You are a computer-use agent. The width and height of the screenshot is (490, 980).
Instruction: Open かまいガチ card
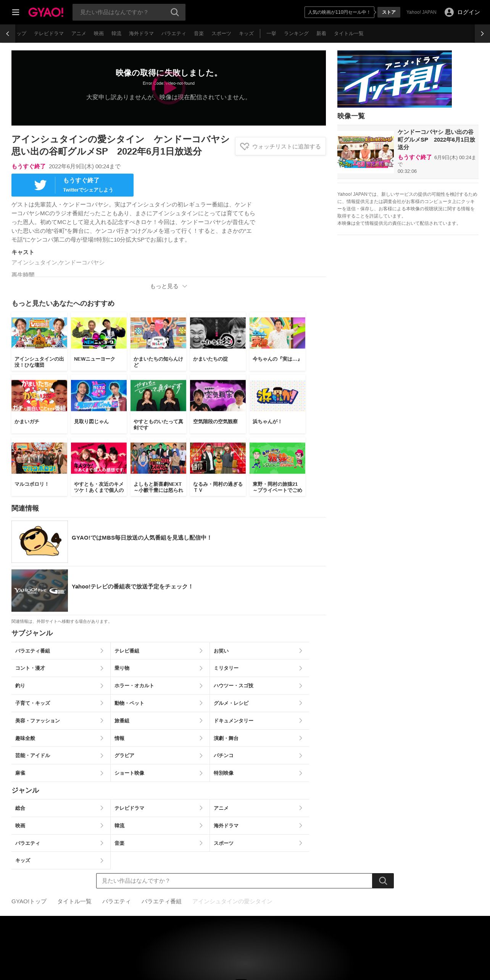pos(39,404)
